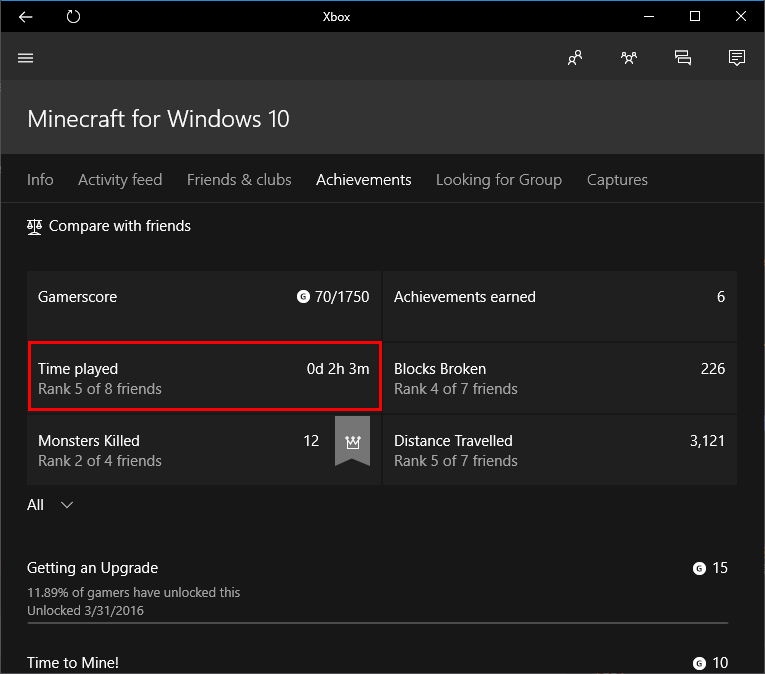Click Compare with friends

click(x=109, y=226)
